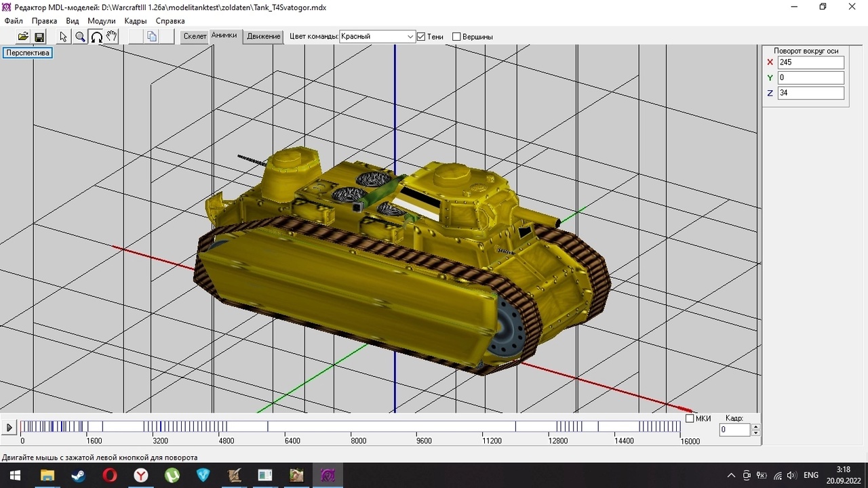Click the open file folder icon
Screen dimensions: 868x488
23,37
